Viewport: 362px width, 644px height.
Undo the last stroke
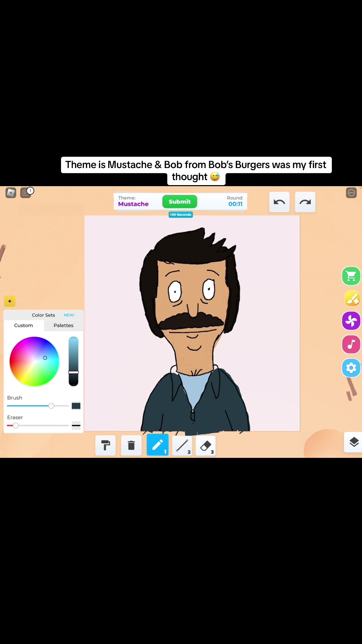[279, 202]
